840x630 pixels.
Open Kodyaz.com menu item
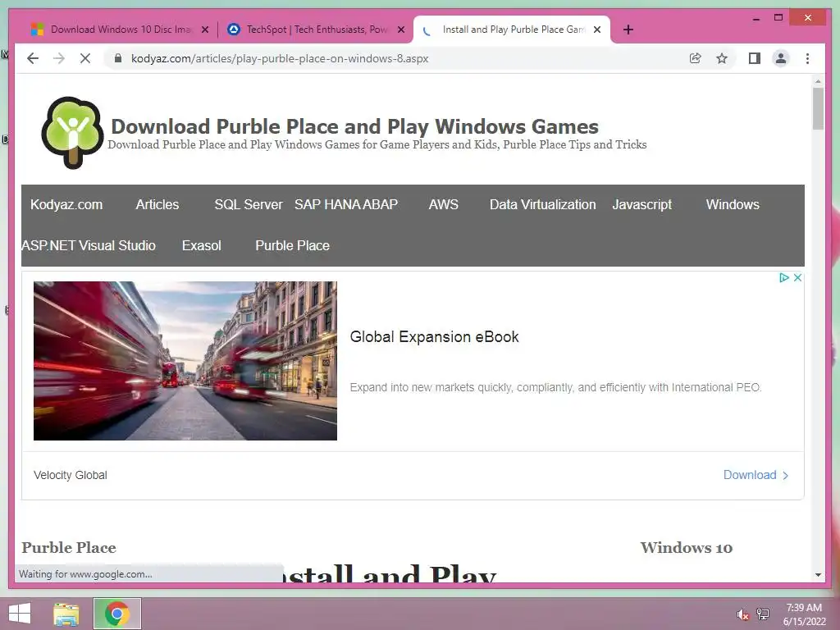66,204
